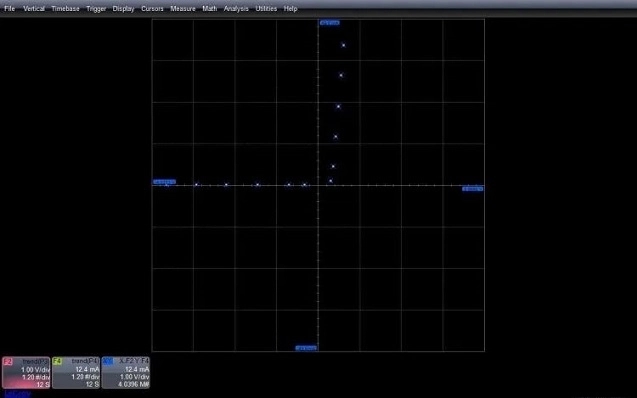
Task: Open the File menu
Action: (x=9, y=9)
